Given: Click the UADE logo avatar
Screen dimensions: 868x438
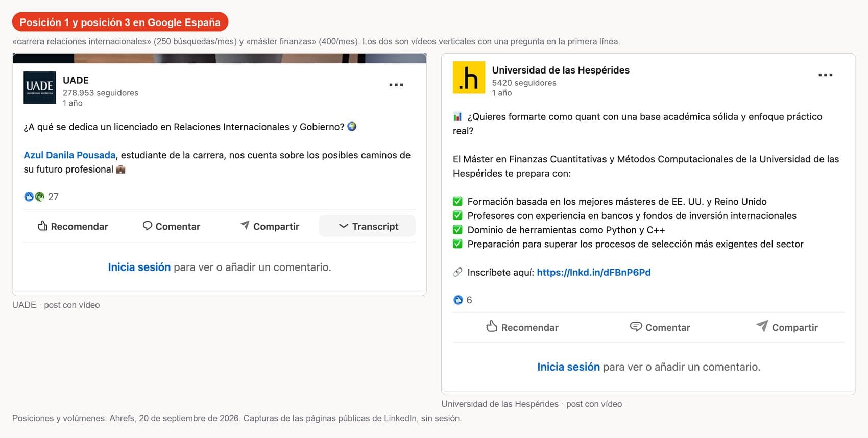Looking at the screenshot, I should click(x=40, y=87).
